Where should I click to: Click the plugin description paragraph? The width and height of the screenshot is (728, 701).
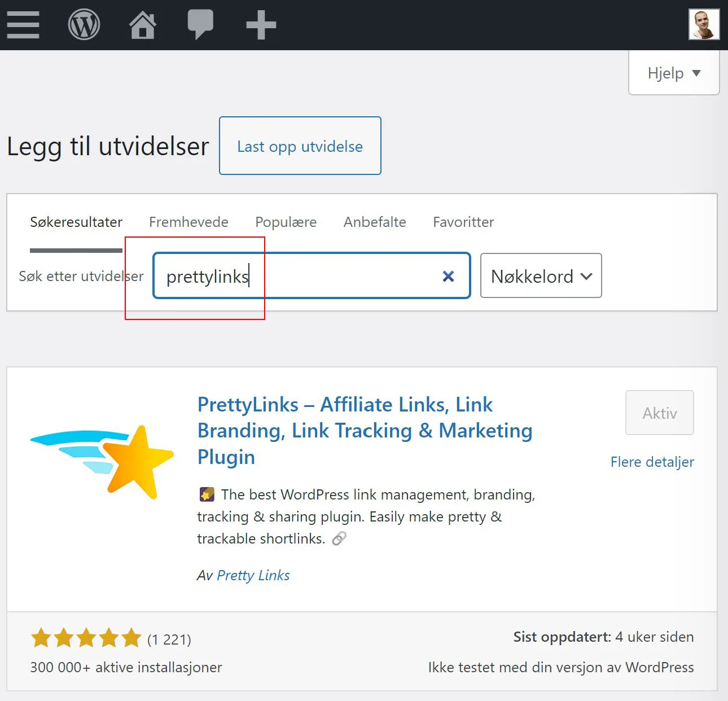366,516
